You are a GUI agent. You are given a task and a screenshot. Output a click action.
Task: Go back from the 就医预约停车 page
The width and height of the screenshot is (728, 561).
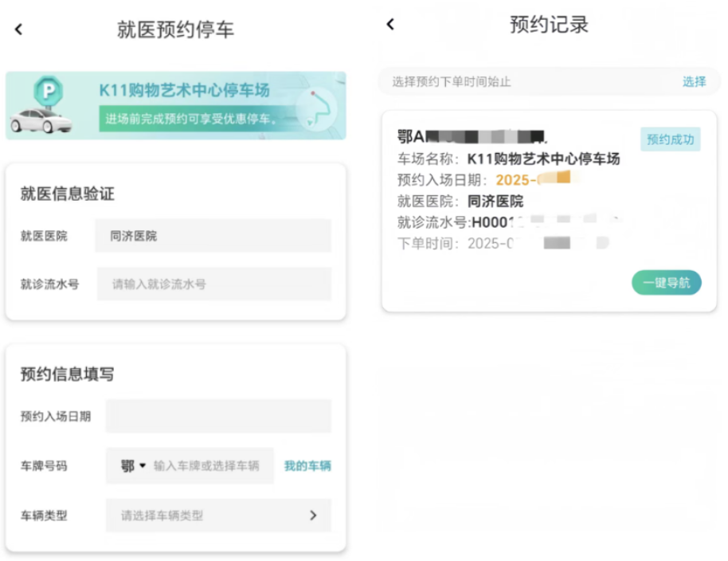(x=19, y=29)
